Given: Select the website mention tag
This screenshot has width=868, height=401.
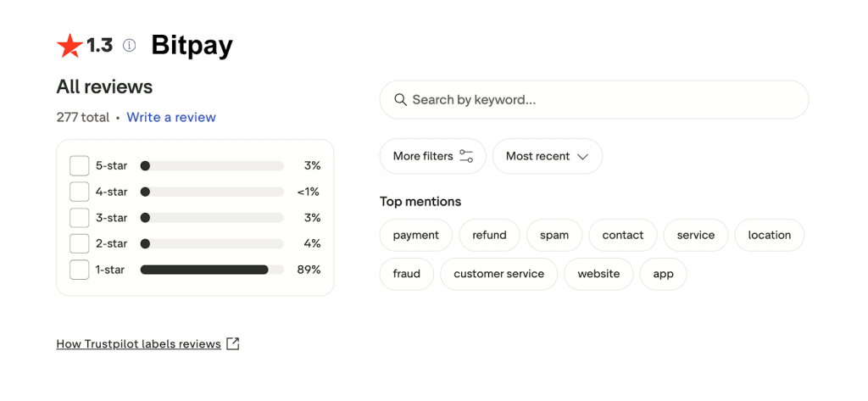Looking at the screenshot, I should tap(598, 274).
